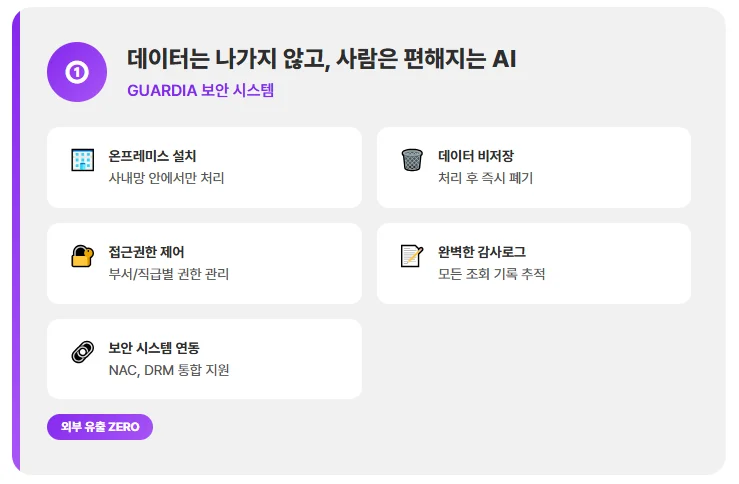Click the purple number one circle icon

(x=77, y=72)
